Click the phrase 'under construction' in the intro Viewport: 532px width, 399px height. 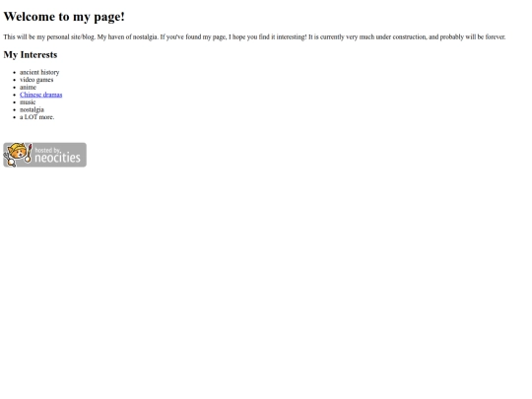pos(401,37)
